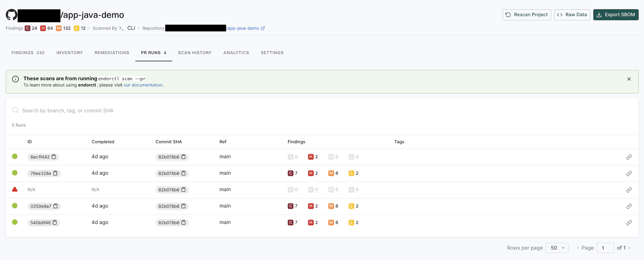Copy run ID 6ec1f442 with clipboard icon
The width and height of the screenshot is (644, 260).
coord(54,157)
